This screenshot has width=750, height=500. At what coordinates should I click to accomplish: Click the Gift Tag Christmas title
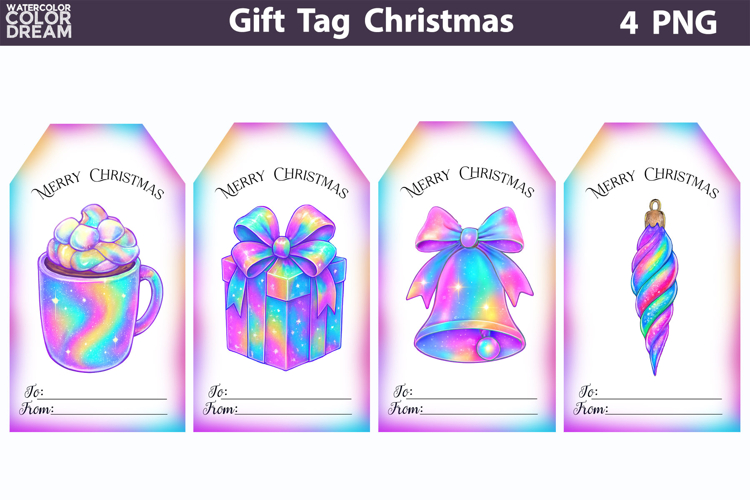371,22
